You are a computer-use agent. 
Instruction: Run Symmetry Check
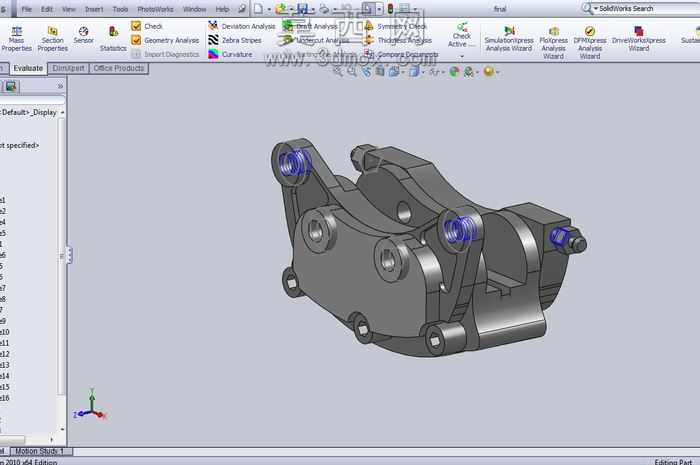(396, 26)
